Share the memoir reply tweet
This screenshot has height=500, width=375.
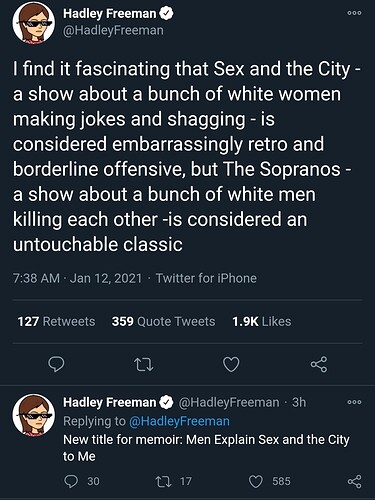point(354,482)
